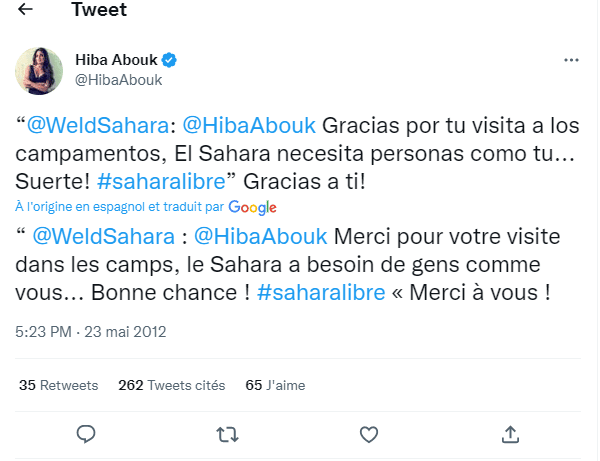
Task: Click the Google logo in translation notice
Action: click(252, 207)
